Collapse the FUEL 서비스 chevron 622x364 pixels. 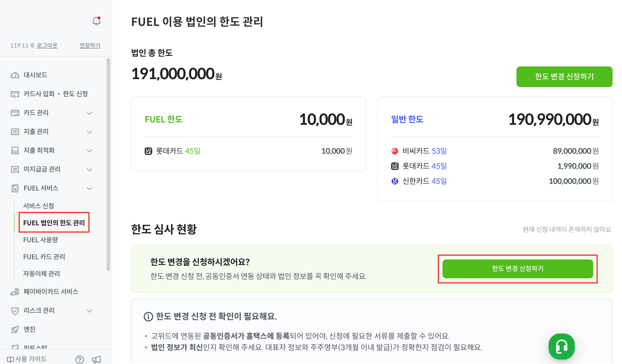click(x=90, y=188)
